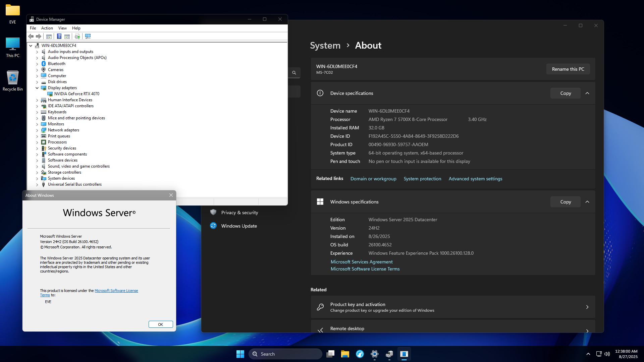Close the About Windows dialog
This screenshot has width=644, height=362.
171,195
